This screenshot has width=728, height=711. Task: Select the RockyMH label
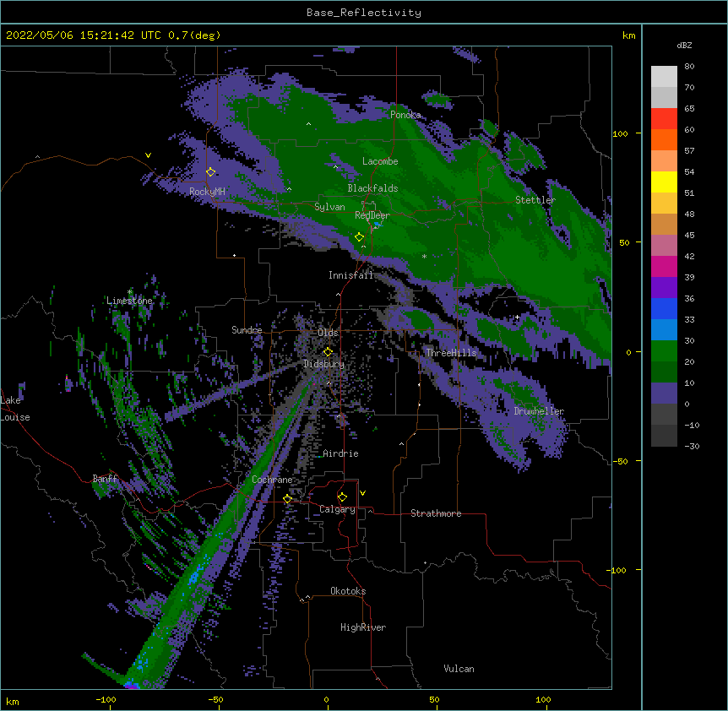tap(207, 191)
